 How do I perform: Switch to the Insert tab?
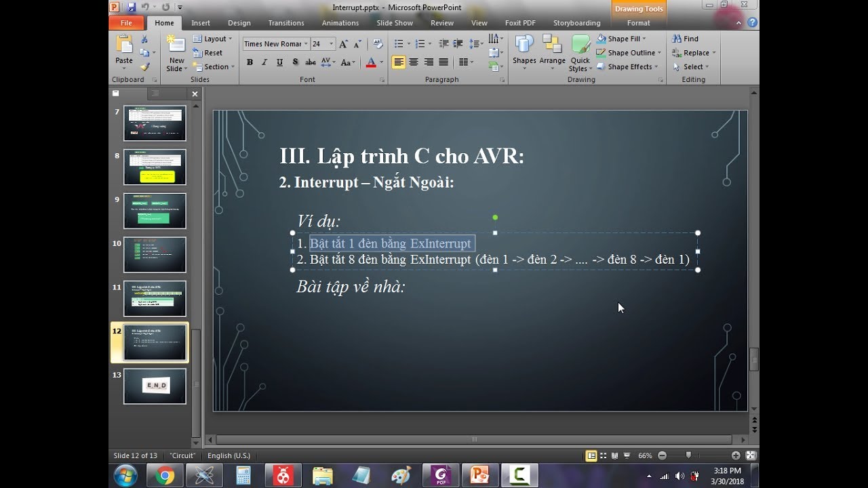[x=201, y=23]
